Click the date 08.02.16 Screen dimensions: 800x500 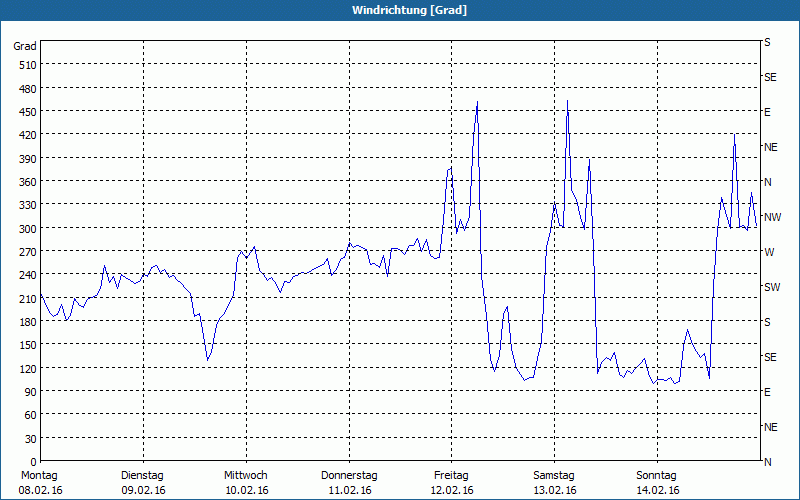tap(40, 490)
